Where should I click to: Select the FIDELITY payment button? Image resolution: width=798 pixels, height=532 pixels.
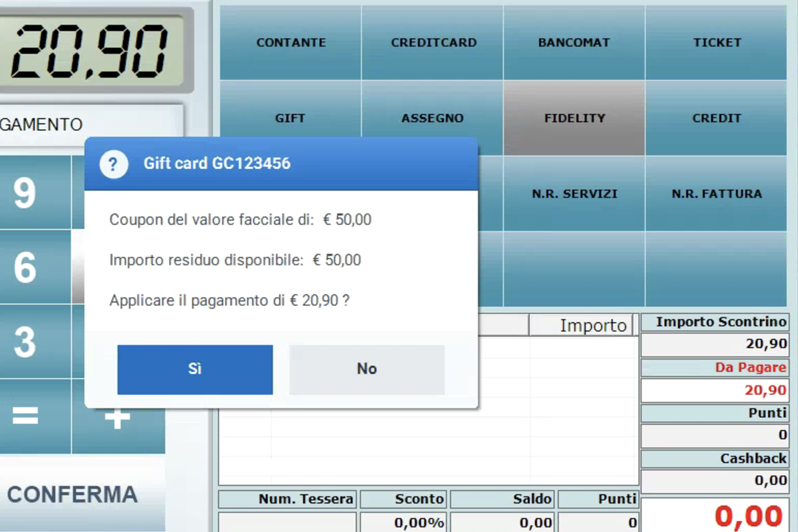[x=574, y=118]
